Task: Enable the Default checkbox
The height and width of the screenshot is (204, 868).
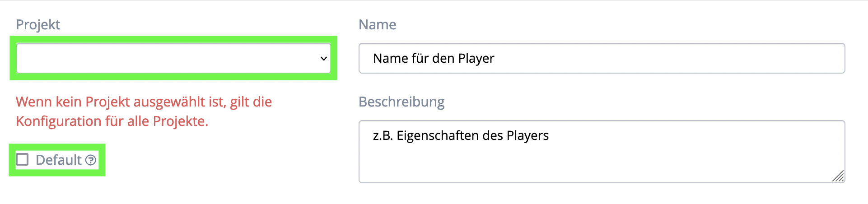Action: [22, 159]
